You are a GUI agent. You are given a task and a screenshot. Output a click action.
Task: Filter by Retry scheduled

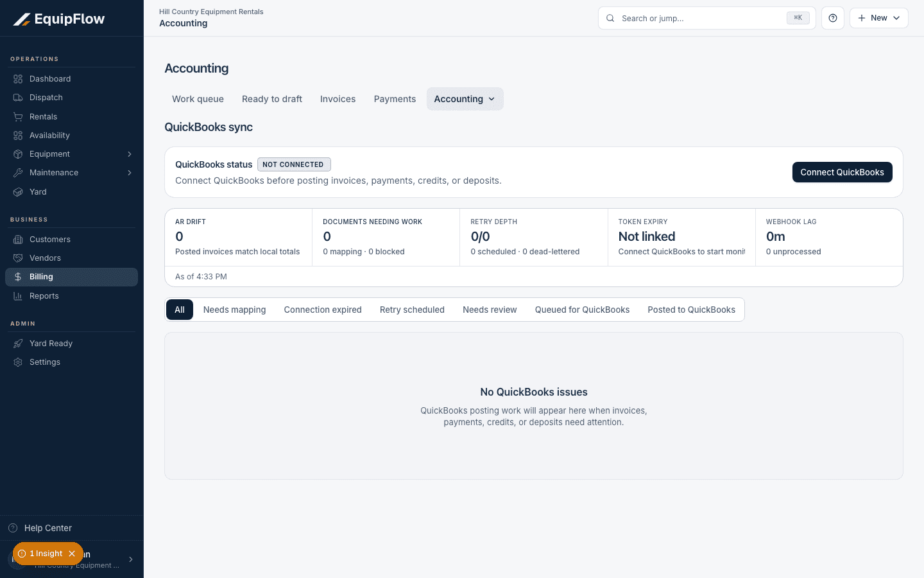[x=412, y=310]
